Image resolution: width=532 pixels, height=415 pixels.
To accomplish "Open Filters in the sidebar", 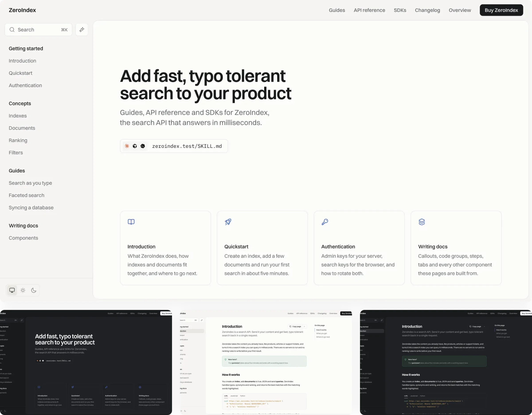I will 16,153.
